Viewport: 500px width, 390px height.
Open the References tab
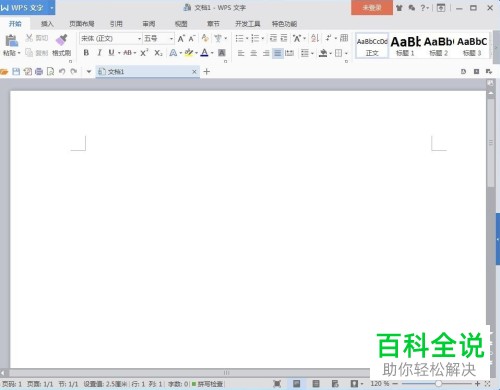tap(116, 24)
